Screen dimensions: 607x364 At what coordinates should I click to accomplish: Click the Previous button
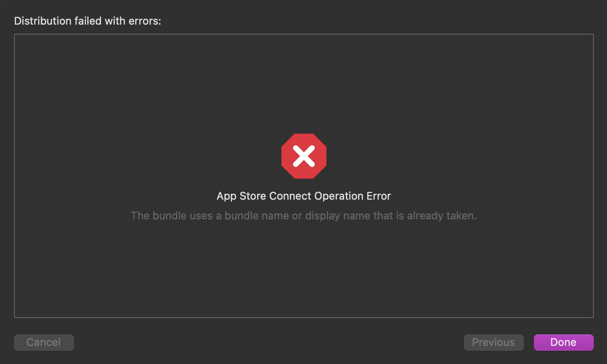point(493,342)
